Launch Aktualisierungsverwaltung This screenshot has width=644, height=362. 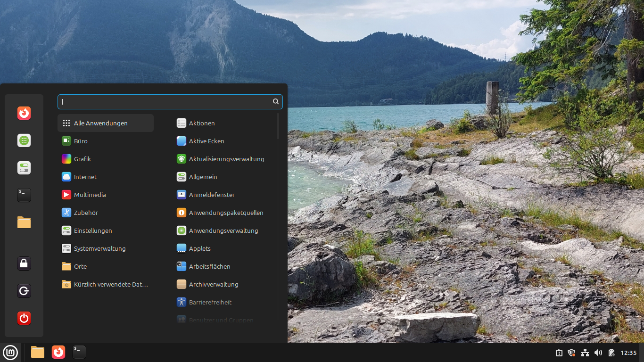pyautogui.click(x=224, y=159)
